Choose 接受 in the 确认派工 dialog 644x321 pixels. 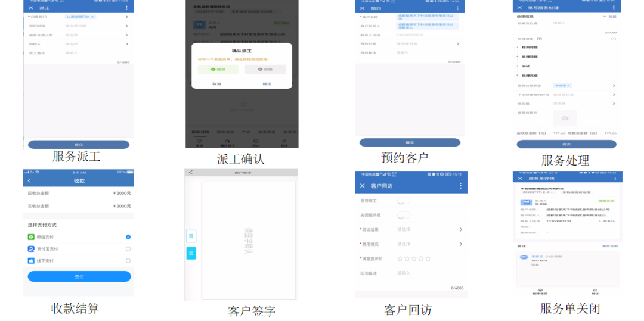[x=218, y=69]
